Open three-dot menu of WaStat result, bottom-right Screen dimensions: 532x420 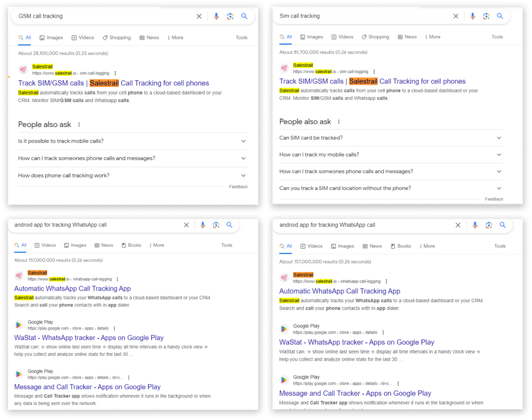[384, 333]
